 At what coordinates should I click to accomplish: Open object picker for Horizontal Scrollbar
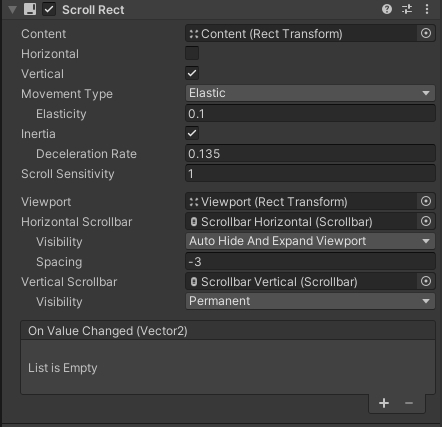tap(426, 221)
